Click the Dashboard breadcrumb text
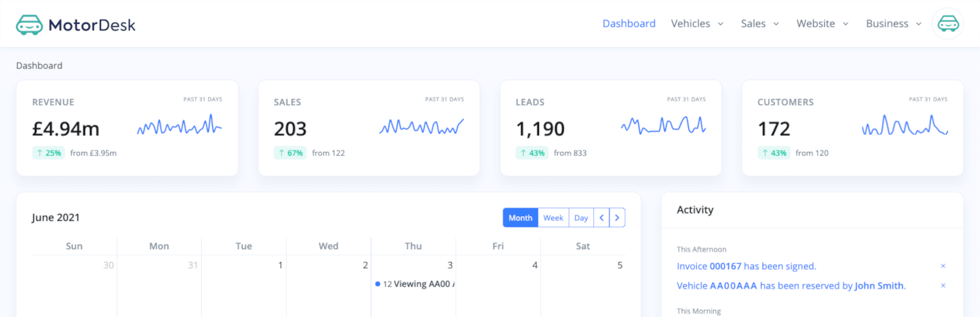The width and height of the screenshot is (980, 317). pos(39,65)
